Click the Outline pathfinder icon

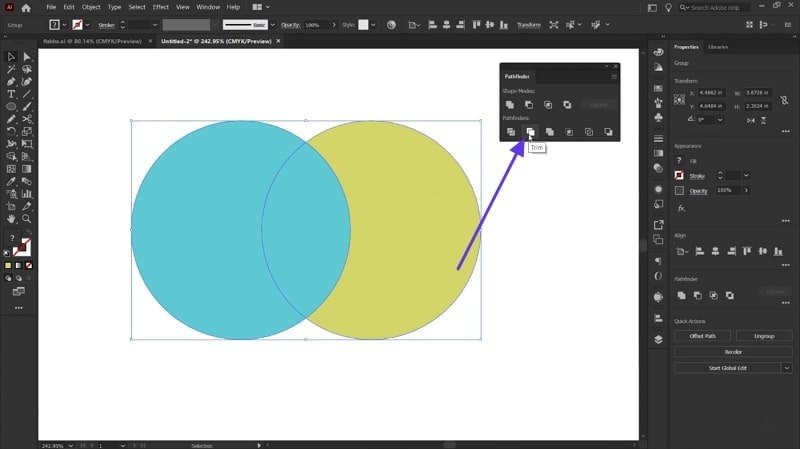[589, 132]
